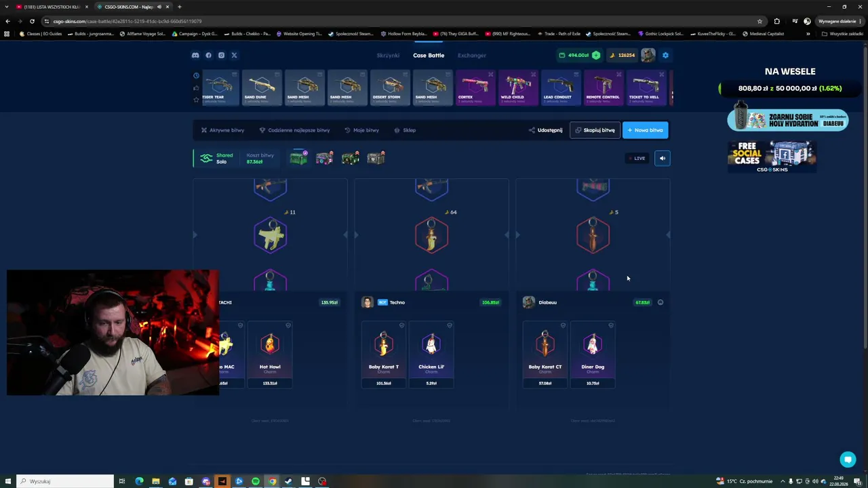The image size is (868, 488).
Task: Open the Instagram link icon
Action: 221,55
